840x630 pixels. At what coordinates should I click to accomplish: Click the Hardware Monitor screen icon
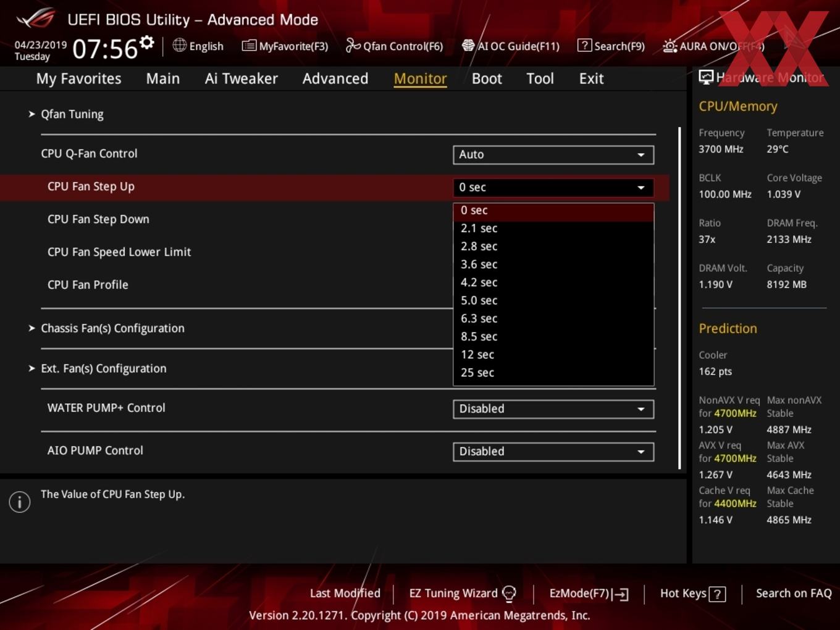click(x=706, y=77)
